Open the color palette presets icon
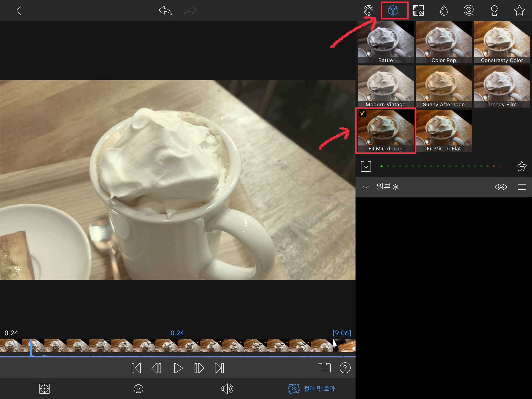This screenshot has height=399, width=532. tap(368, 11)
